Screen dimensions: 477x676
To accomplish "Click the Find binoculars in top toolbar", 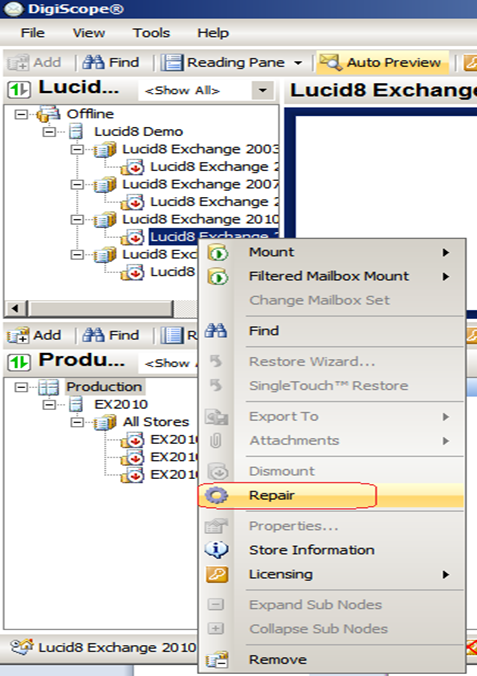I will (93, 63).
